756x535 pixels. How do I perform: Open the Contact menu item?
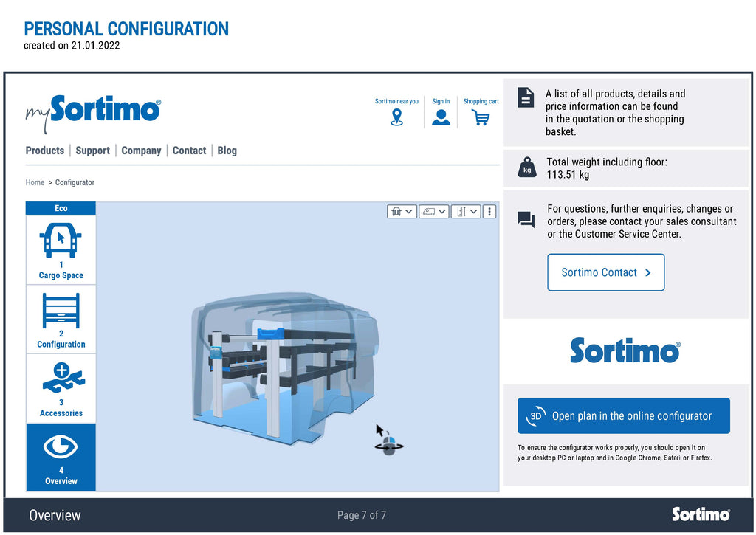pos(190,151)
